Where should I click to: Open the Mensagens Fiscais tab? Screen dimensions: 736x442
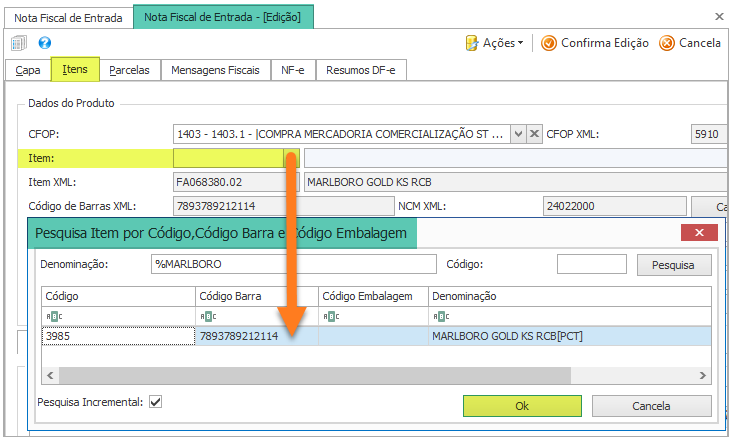[x=215, y=70]
